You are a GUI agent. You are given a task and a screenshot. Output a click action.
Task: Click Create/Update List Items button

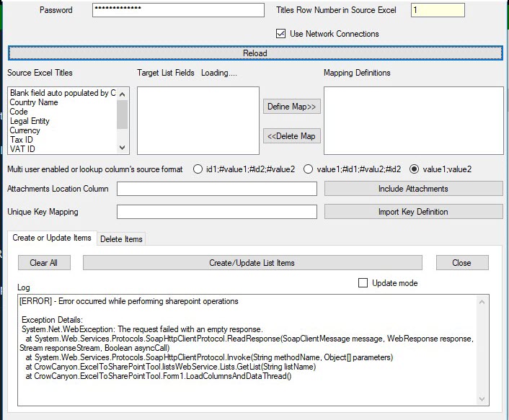point(252,263)
